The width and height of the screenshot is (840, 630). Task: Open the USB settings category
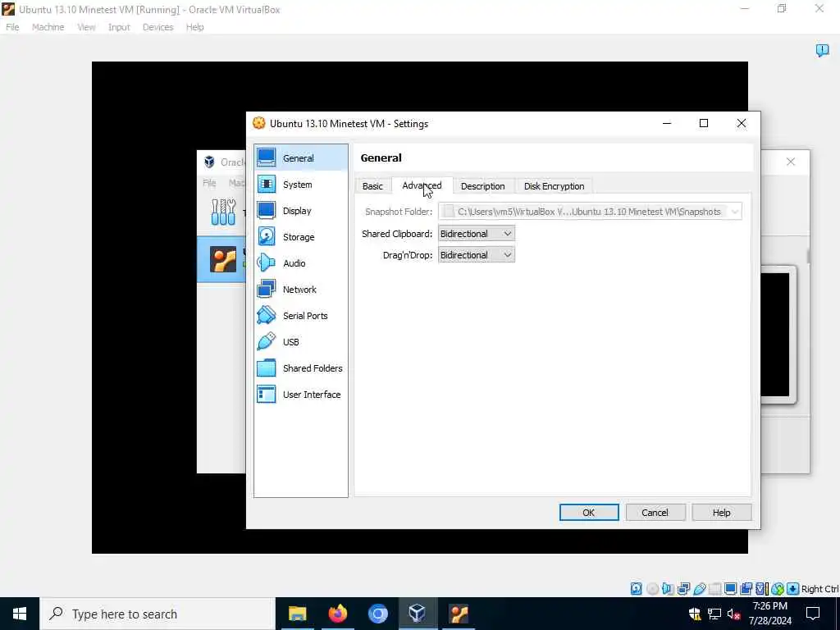[300, 342]
